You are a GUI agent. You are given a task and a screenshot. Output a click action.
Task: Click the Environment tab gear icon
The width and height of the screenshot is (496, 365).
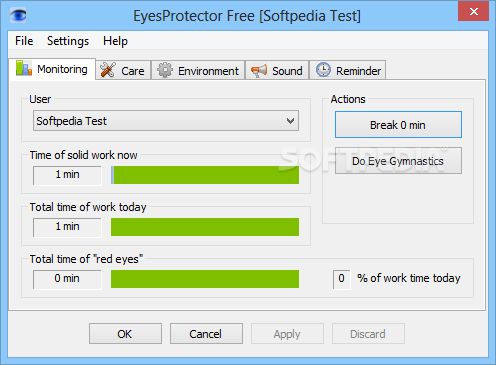[x=165, y=70]
